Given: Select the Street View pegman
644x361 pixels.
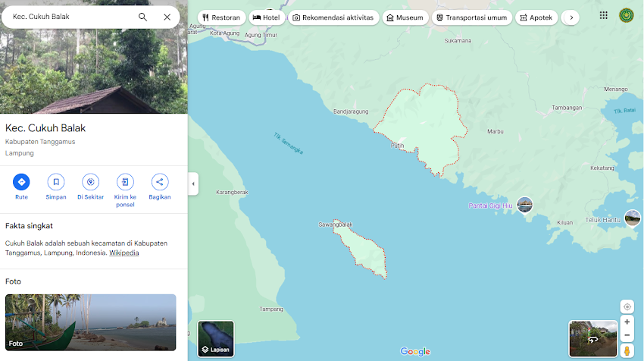Looking at the screenshot, I should pyautogui.click(x=627, y=350).
